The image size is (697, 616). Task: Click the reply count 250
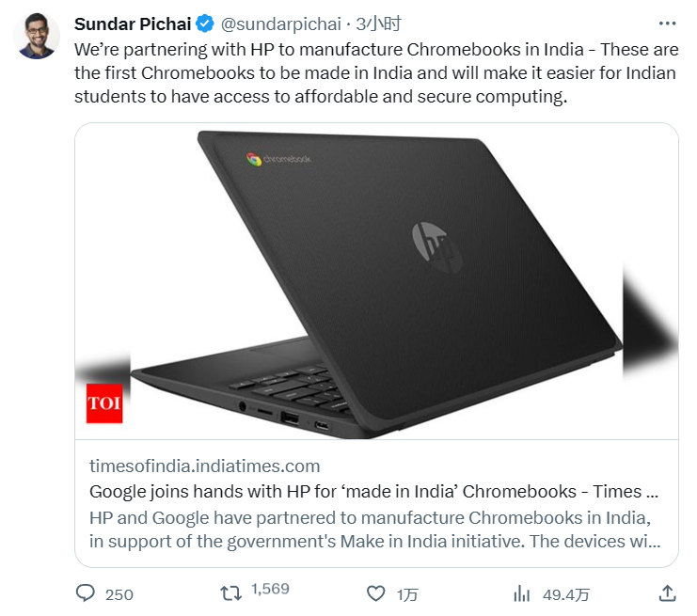click(x=119, y=594)
